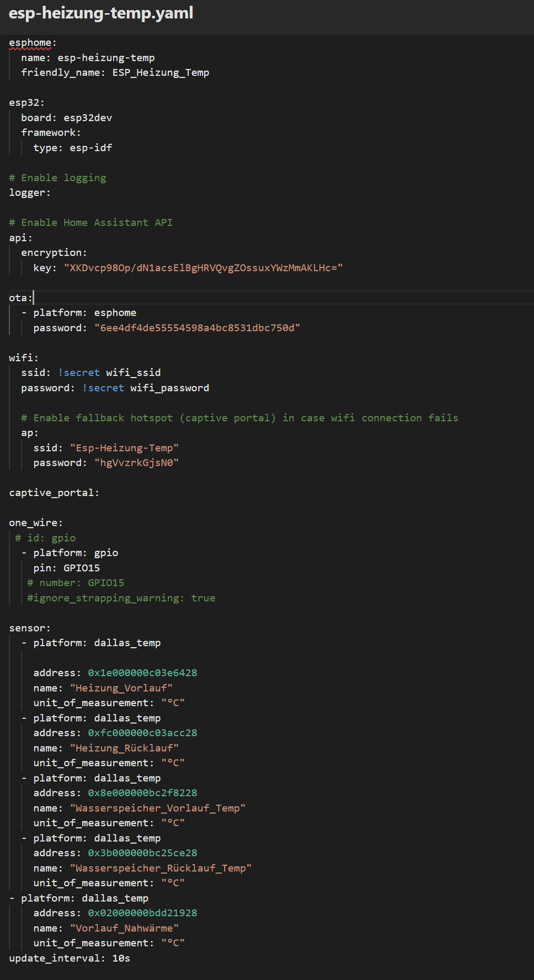Viewport: 534px width, 980px height.
Task: Click the !secret wifi_ssid value
Action: 109,373
